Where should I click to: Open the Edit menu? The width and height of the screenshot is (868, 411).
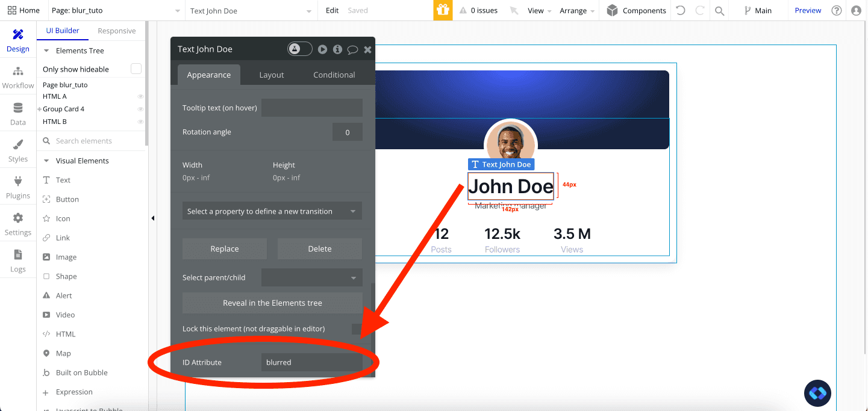tap(333, 10)
